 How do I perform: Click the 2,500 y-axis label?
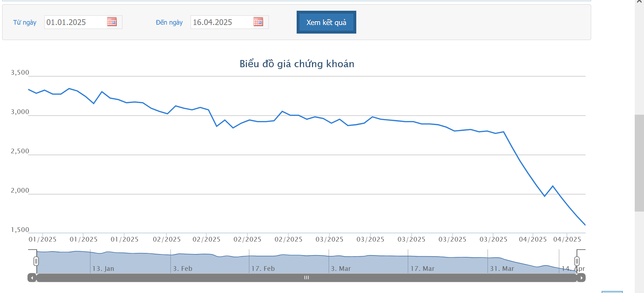pos(20,151)
